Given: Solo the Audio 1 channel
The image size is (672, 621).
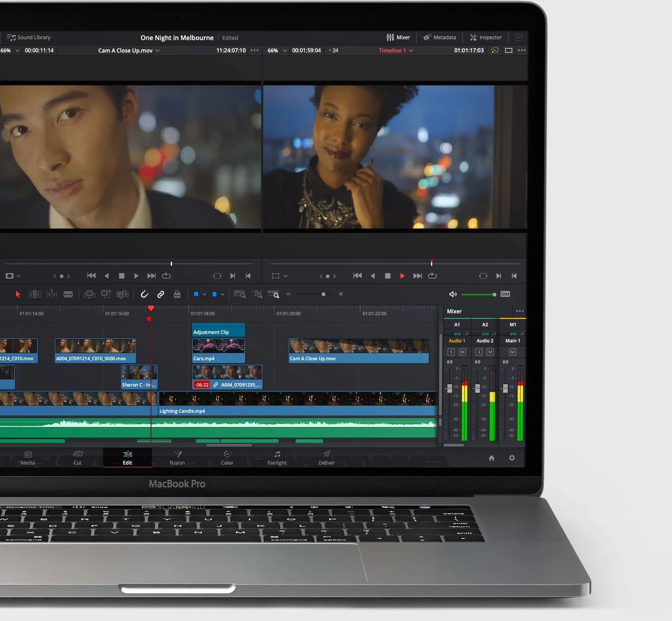Looking at the screenshot, I should coord(451,352).
